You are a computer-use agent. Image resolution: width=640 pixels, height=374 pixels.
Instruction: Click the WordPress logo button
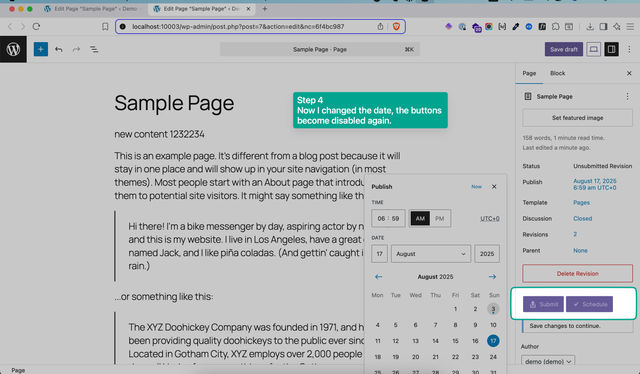(13, 49)
